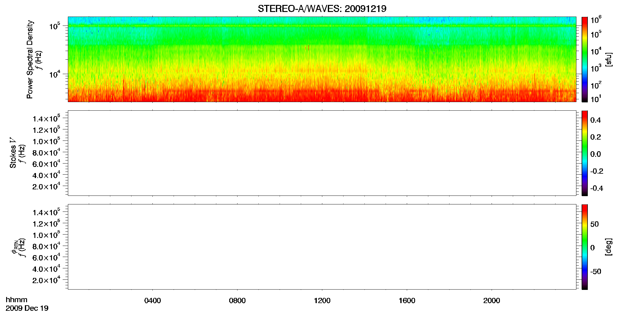This screenshot has height=332, width=644.
Task: Click the -50 label on degrees colorbar
Action: tap(596, 272)
